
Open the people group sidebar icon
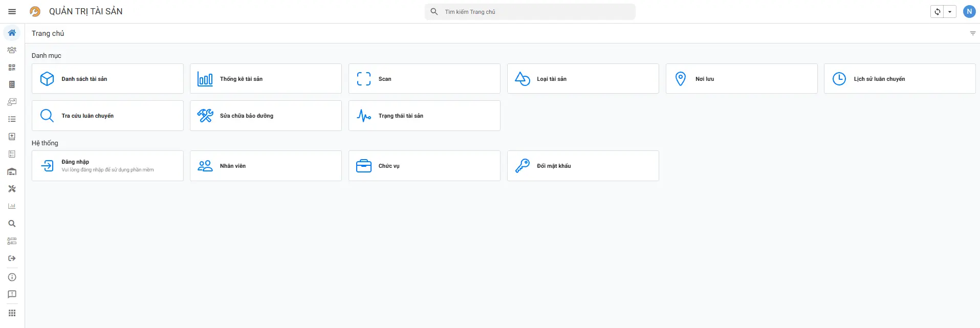pyautogui.click(x=12, y=50)
